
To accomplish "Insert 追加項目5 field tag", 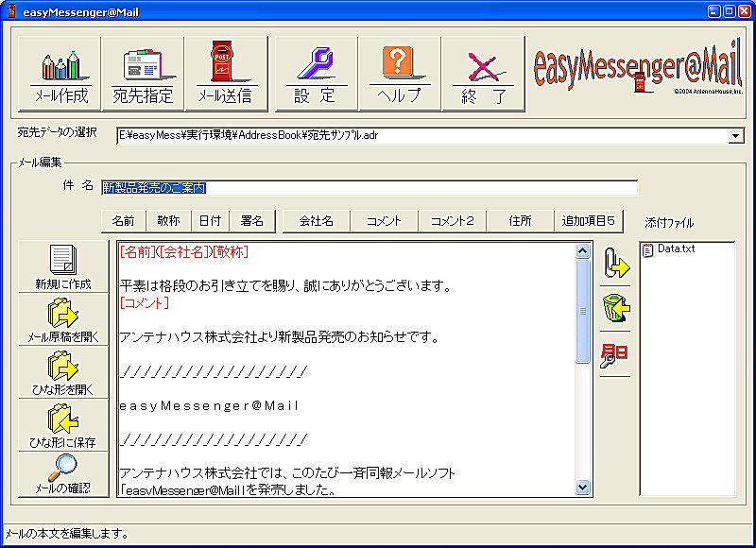I will [x=588, y=221].
